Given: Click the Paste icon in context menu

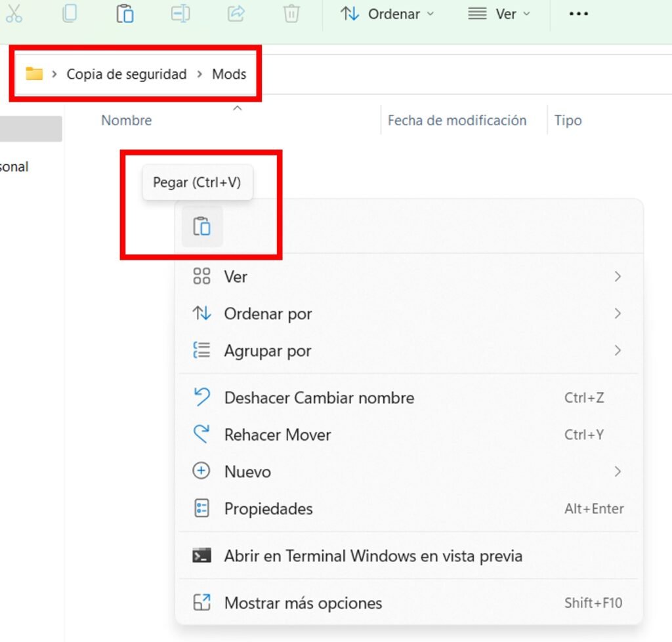Looking at the screenshot, I should [201, 226].
